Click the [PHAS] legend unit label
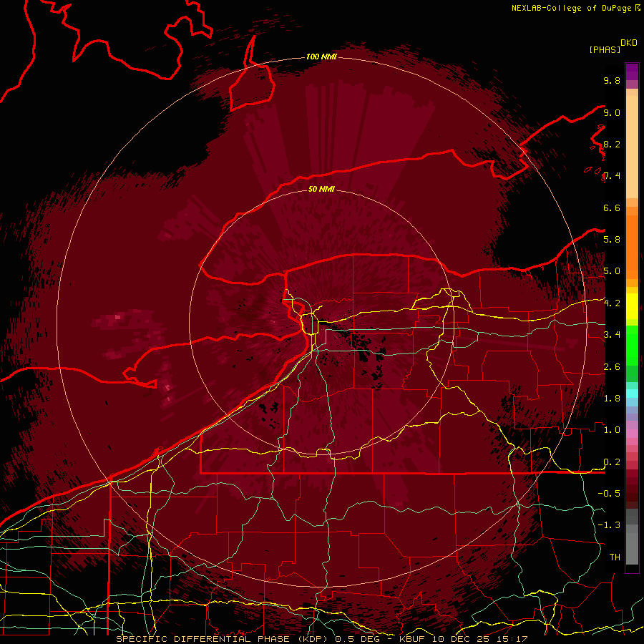The height and width of the screenshot is (644, 644). coord(605,49)
